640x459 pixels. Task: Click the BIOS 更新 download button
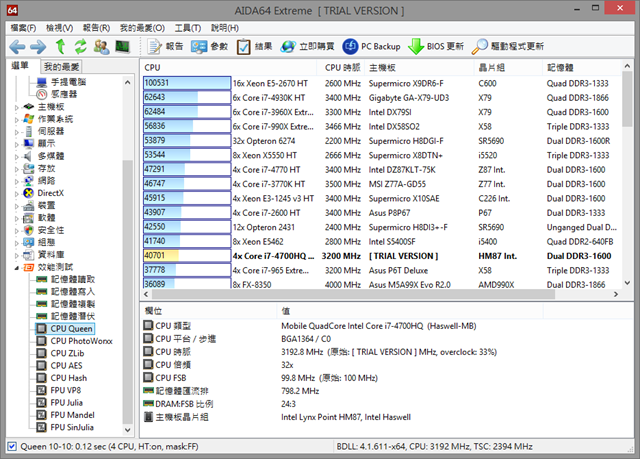436,47
